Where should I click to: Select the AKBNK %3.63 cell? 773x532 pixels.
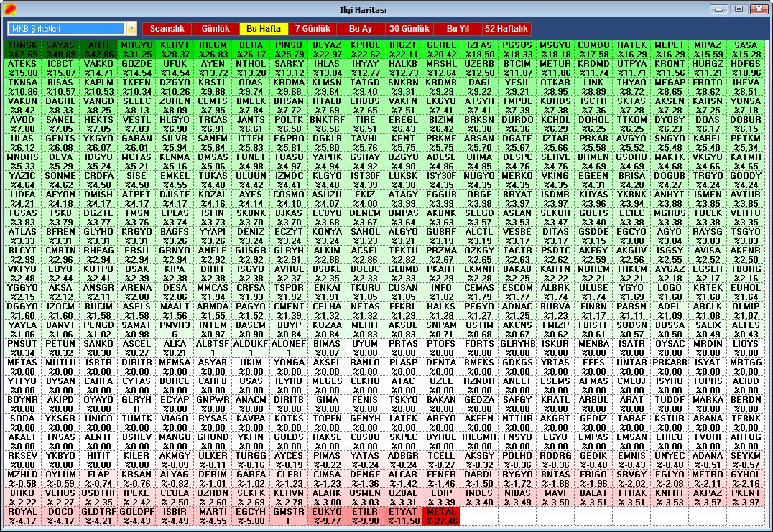[x=441, y=218]
